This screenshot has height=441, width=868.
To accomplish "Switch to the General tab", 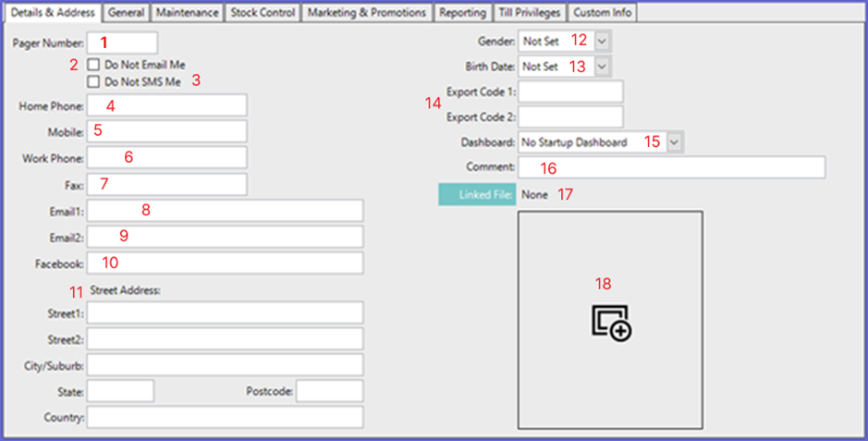I will click(126, 13).
